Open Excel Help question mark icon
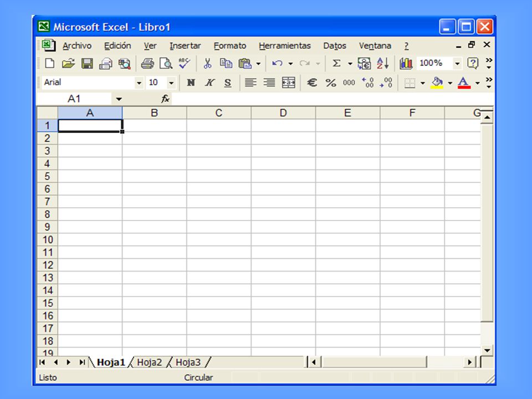The width and height of the screenshot is (532, 399). pos(473,63)
